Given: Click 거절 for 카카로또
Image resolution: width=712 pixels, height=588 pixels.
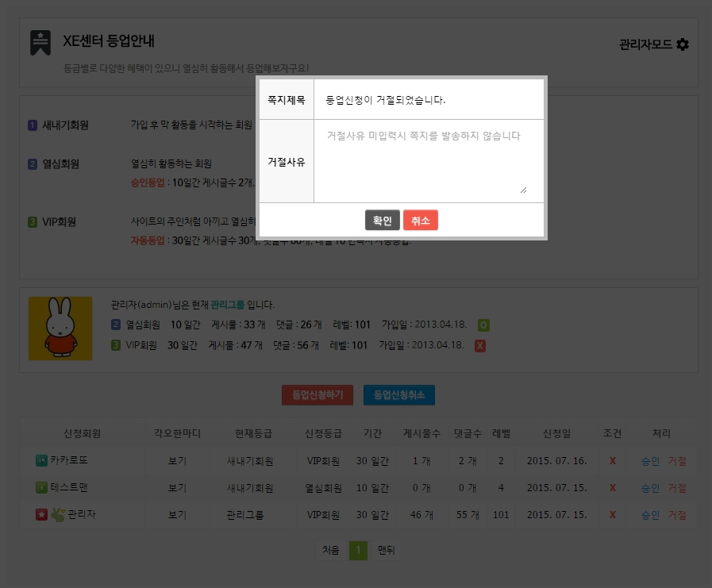Looking at the screenshot, I should [677, 461].
